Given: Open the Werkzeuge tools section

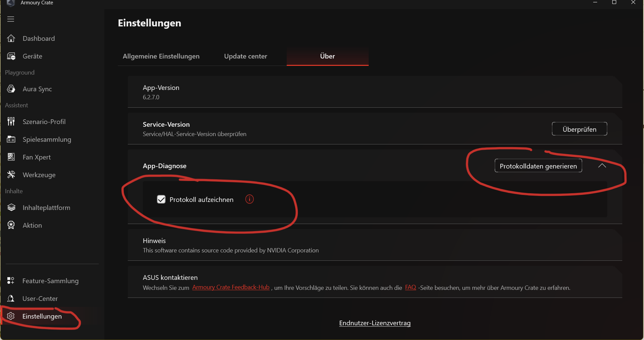Looking at the screenshot, I should (39, 175).
